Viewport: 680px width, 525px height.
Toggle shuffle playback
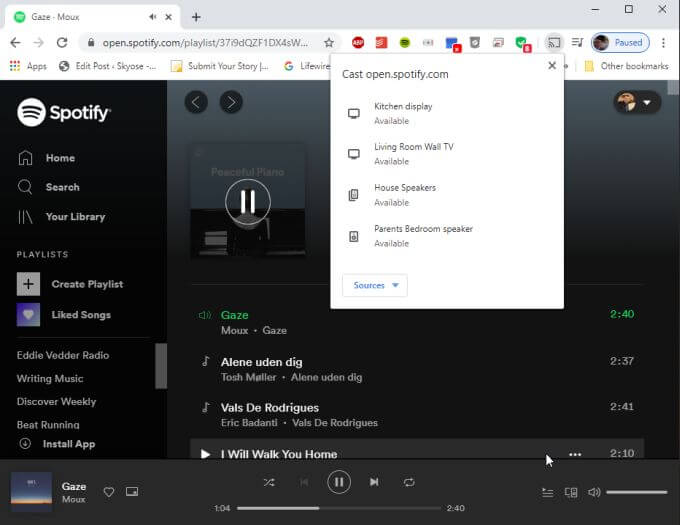click(x=269, y=482)
